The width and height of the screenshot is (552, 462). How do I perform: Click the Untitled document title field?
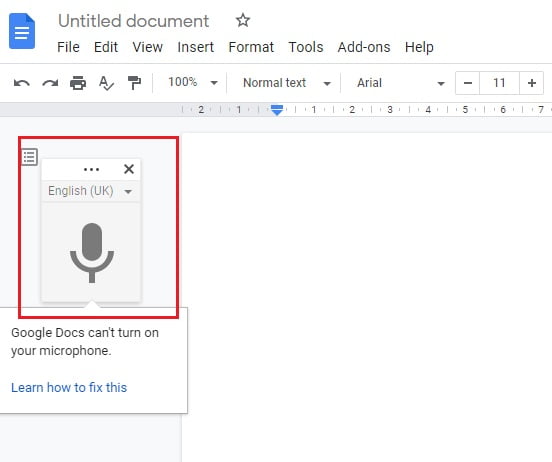pyautogui.click(x=133, y=21)
